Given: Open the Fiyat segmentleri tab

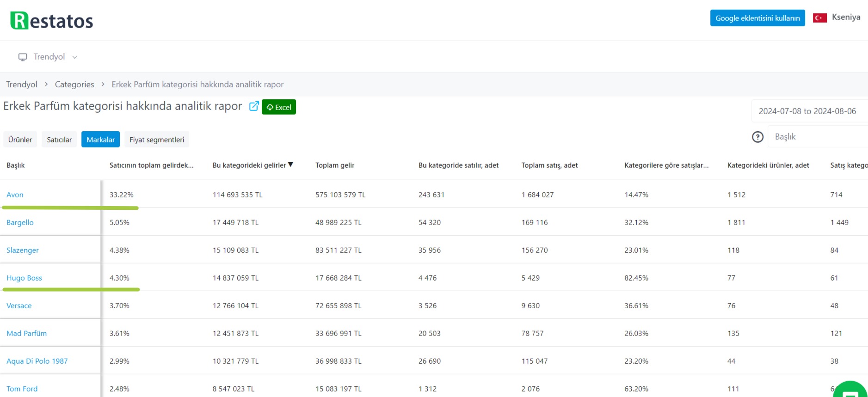Looking at the screenshot, I should [157, 140].
